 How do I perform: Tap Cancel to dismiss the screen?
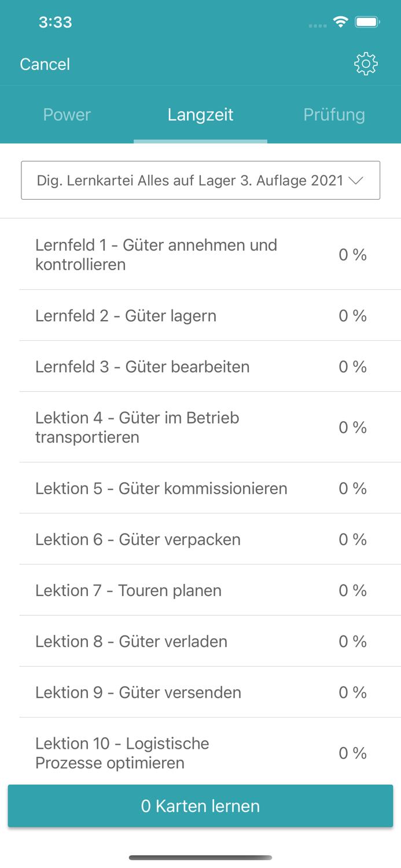(x=44, y=64)
